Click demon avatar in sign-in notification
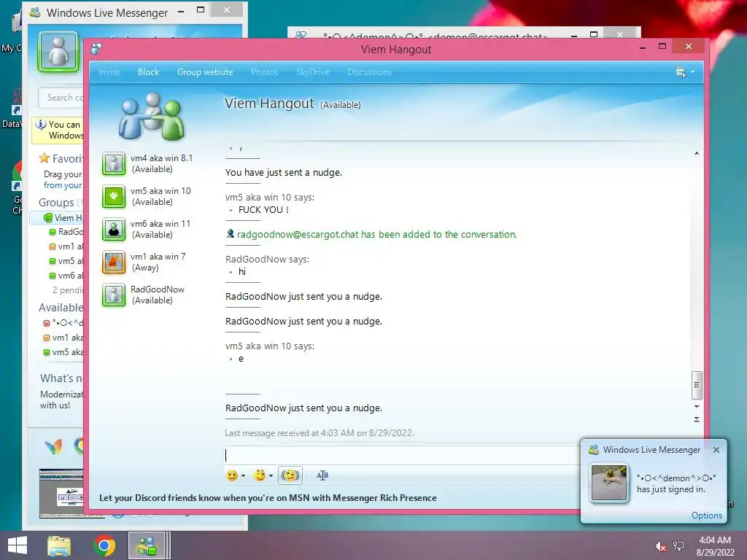This screenshot has width=747, height=560. coord(609,483)
